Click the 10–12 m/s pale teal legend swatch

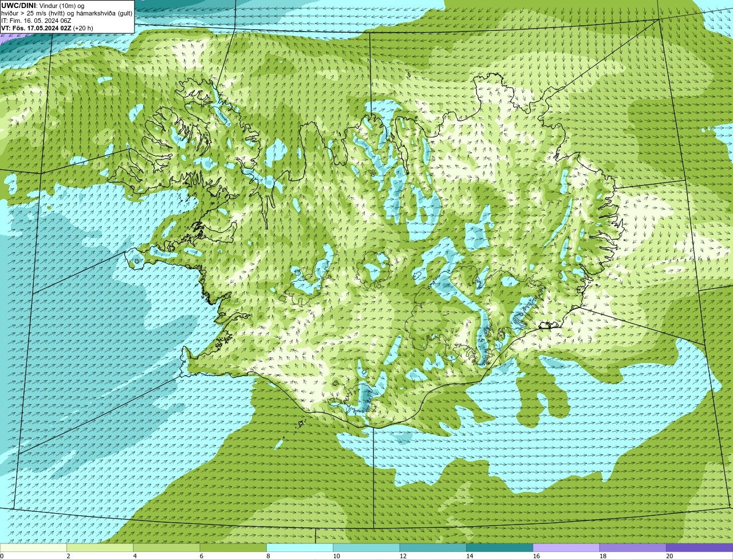[x=366, y=547]
